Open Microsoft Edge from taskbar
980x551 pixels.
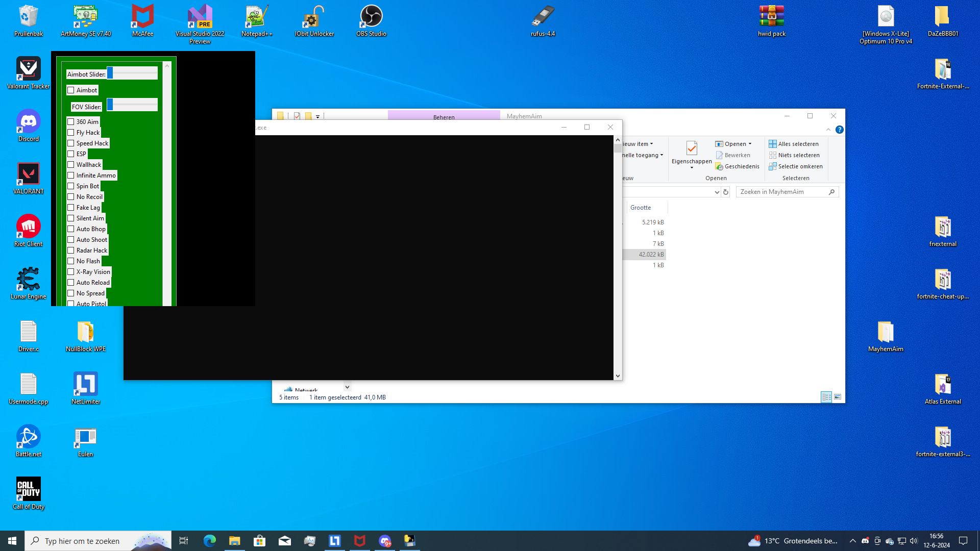click(x=210, y=541)
